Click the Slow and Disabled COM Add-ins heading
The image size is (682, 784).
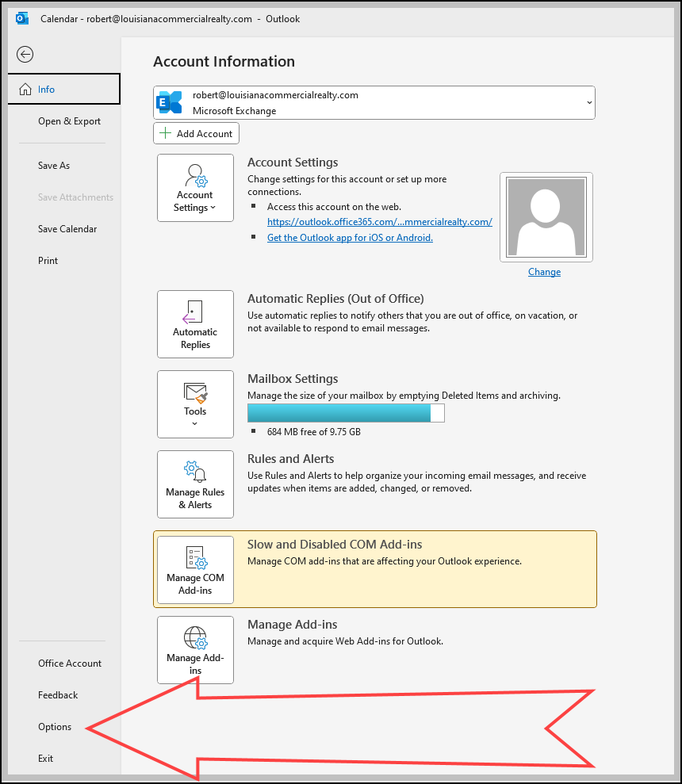[x=334, y=545]
